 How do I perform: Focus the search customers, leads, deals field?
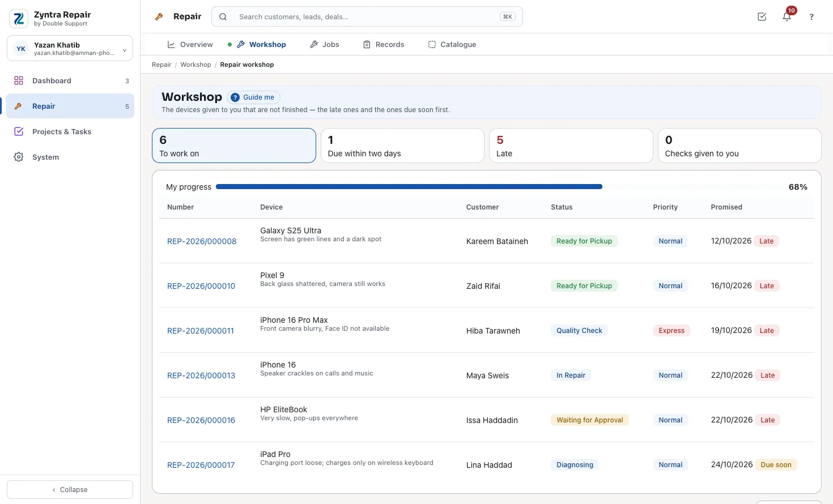367,17
